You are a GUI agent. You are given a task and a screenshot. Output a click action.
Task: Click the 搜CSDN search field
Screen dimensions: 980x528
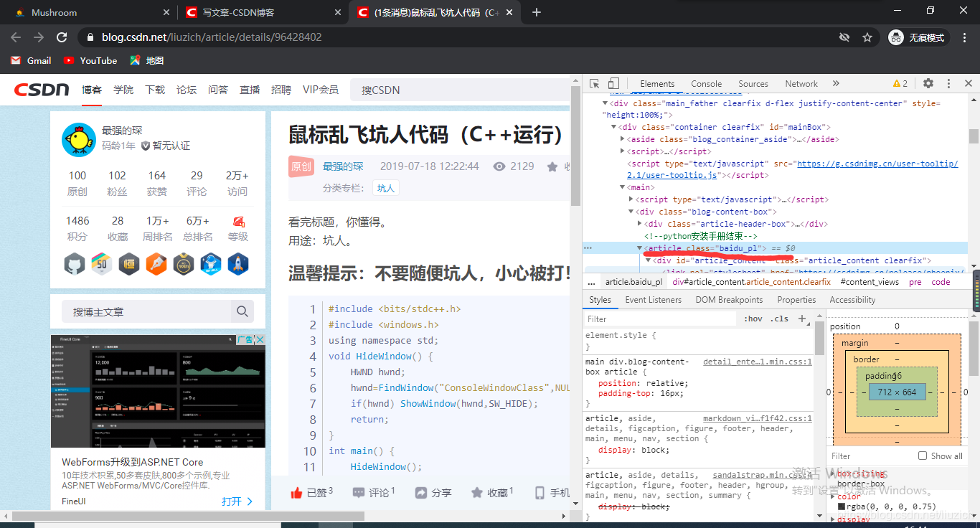459,90
